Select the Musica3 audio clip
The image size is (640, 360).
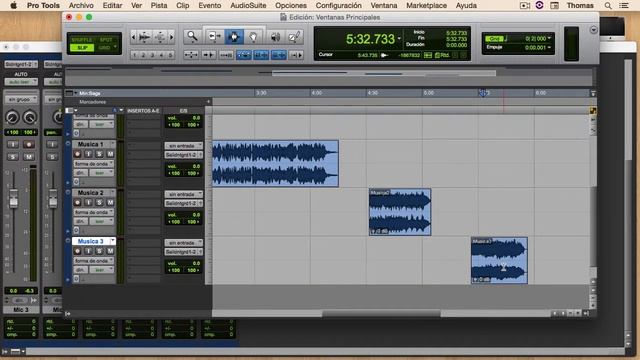(x=499, y=260)
